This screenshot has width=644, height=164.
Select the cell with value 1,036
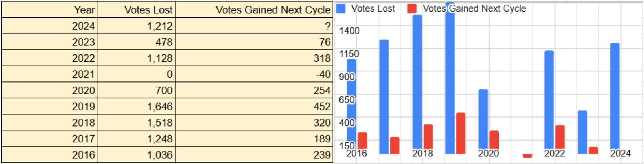(x=136, y=155)
